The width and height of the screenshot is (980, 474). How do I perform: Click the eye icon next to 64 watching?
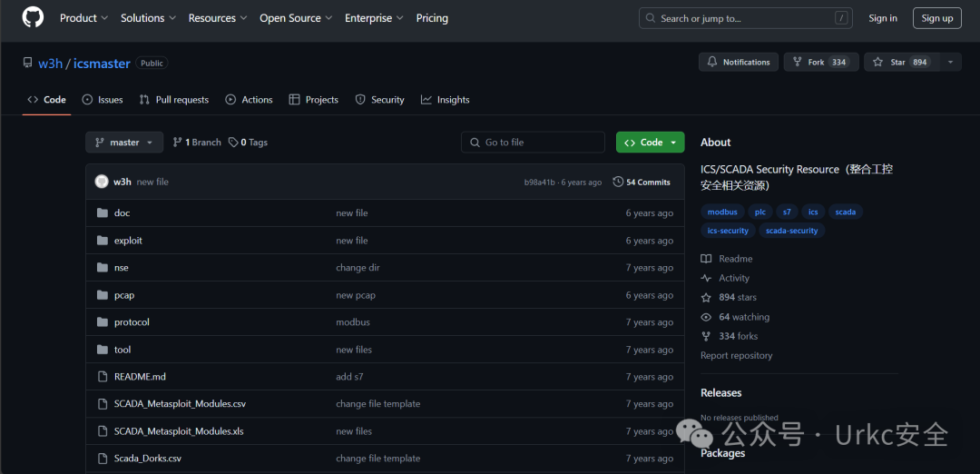coord(706,317)
